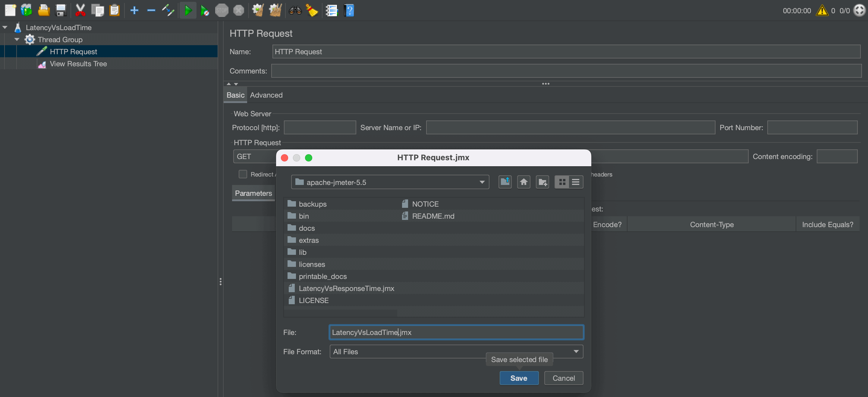Click the Up One Level folder icon

pyautogui.click(x=505, y=182)
